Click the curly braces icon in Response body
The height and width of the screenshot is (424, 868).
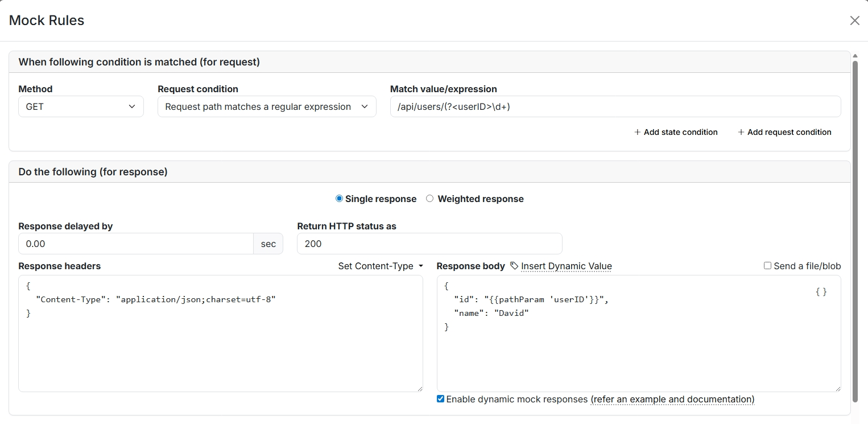tap(821, 291)
